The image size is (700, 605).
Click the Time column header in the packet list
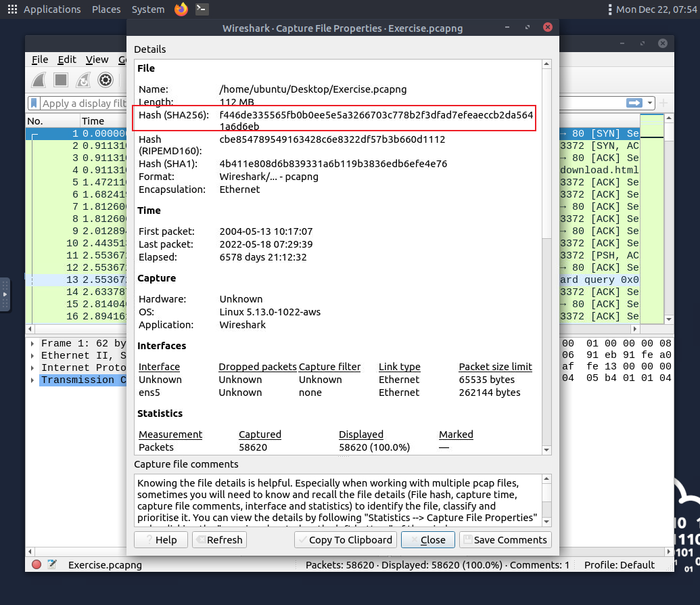click(103, 121)
